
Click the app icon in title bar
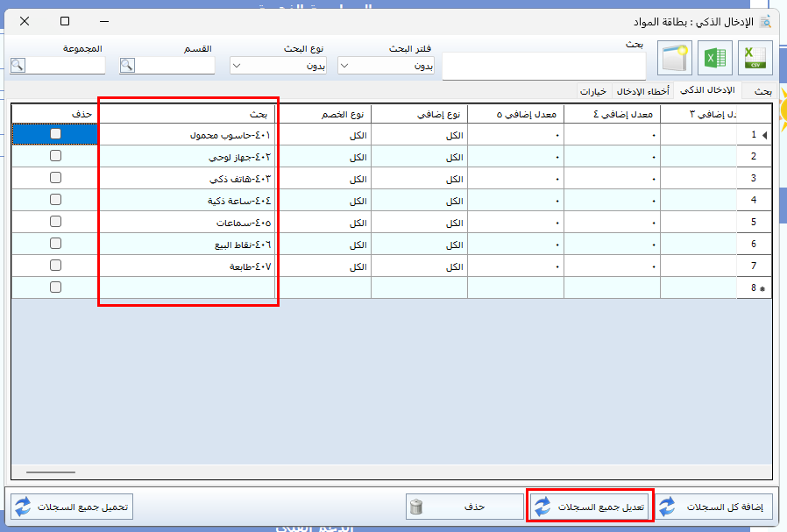pos(765,21)
